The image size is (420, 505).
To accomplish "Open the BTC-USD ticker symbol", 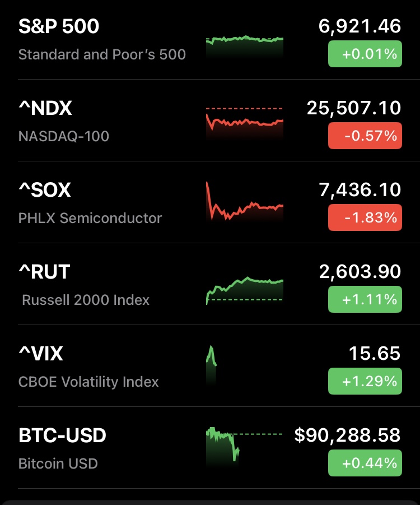I will [62, 435].
